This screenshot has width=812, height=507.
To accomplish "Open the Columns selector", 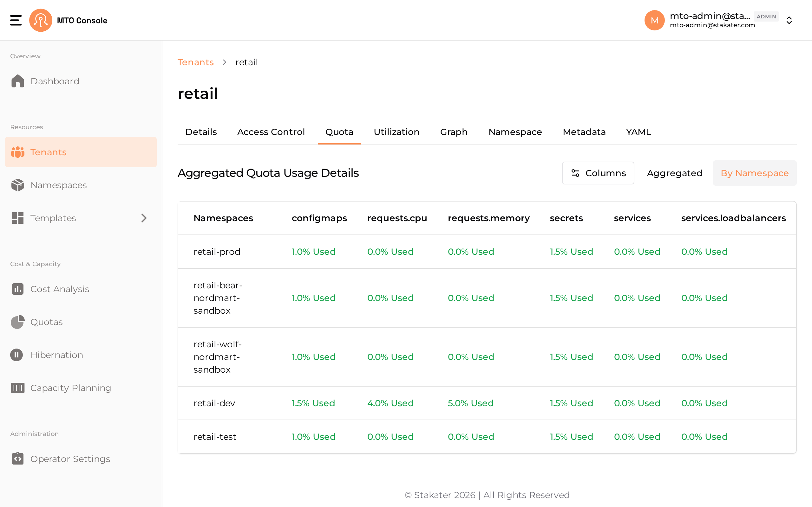I will [598, 173].
